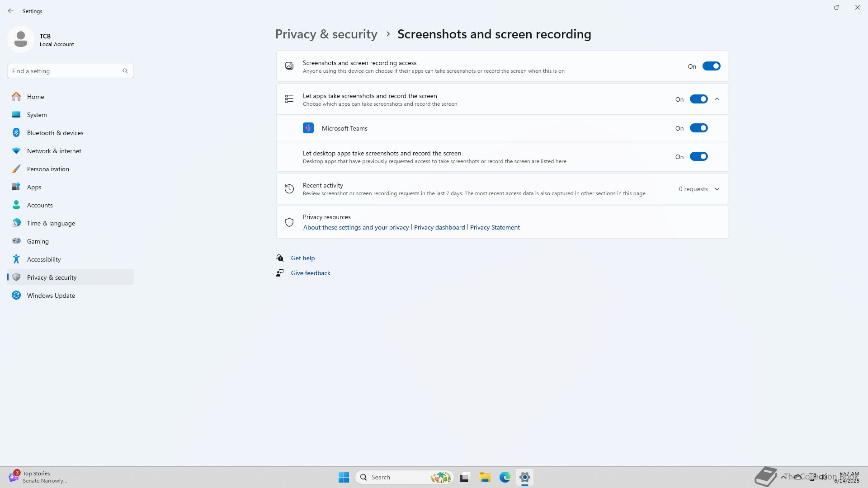868x488 pixels.
Task: Show hidden system tray icons chevron
Action: (x=783, y=477)
